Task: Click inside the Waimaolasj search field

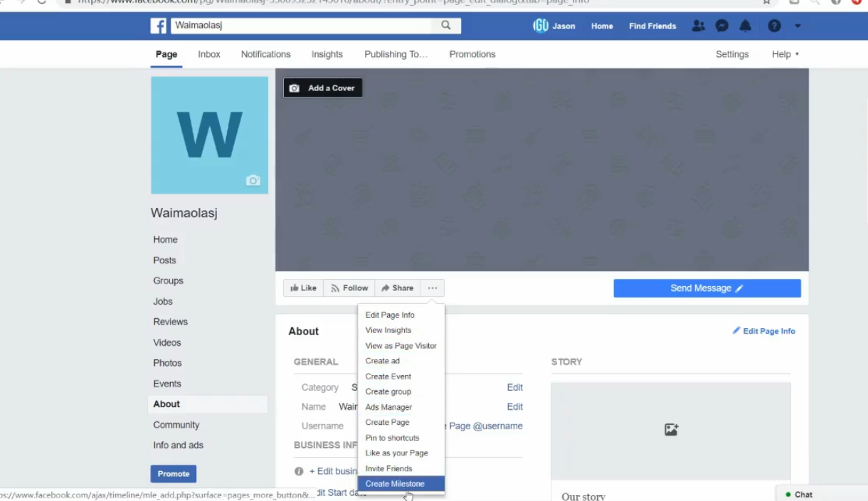Action: (x=301, y=26)
